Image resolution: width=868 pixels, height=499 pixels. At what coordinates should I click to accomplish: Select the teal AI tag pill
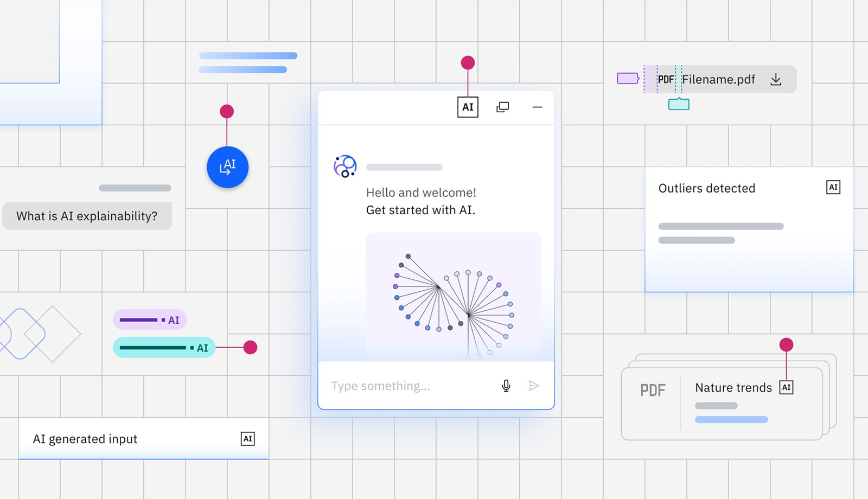pos(164,348)
